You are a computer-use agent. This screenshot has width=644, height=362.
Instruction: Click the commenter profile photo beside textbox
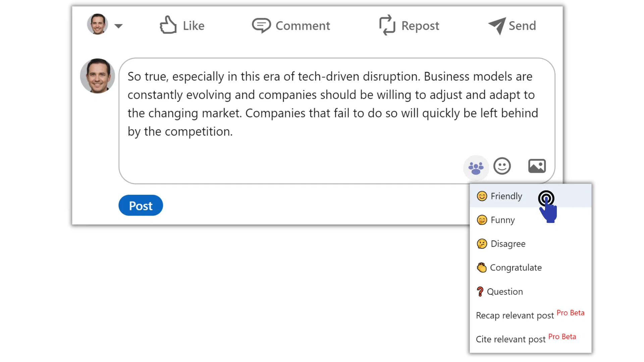click(x=98, y=76)
